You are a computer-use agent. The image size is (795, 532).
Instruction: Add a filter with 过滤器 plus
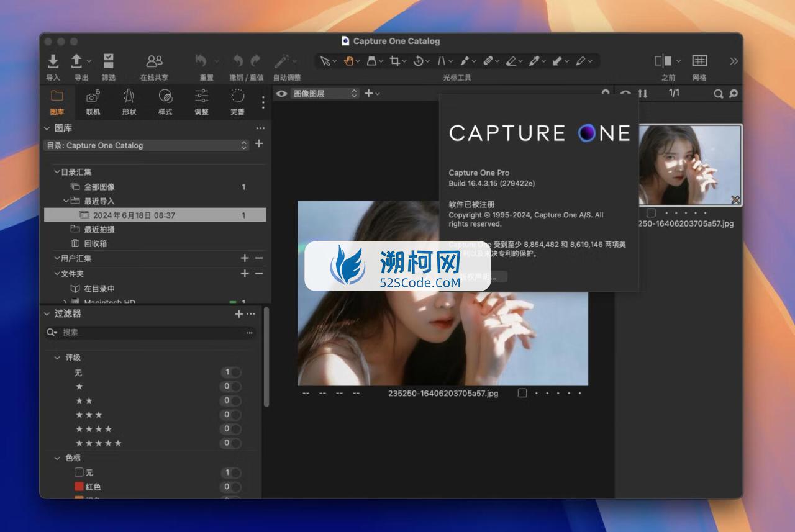(x=238, y=314)
